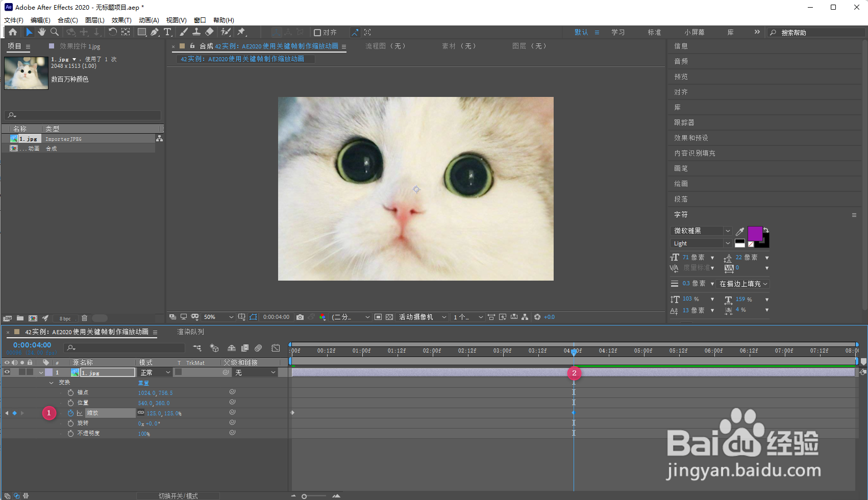
Task: Toggle the stopwatch for 旋转 property
Action: [x=71, y=423]
